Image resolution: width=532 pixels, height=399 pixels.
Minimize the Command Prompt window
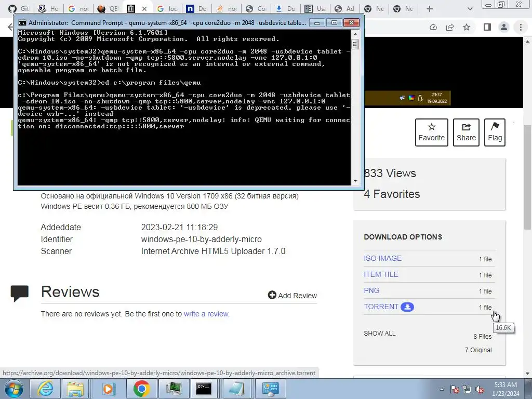coord(317,23)
